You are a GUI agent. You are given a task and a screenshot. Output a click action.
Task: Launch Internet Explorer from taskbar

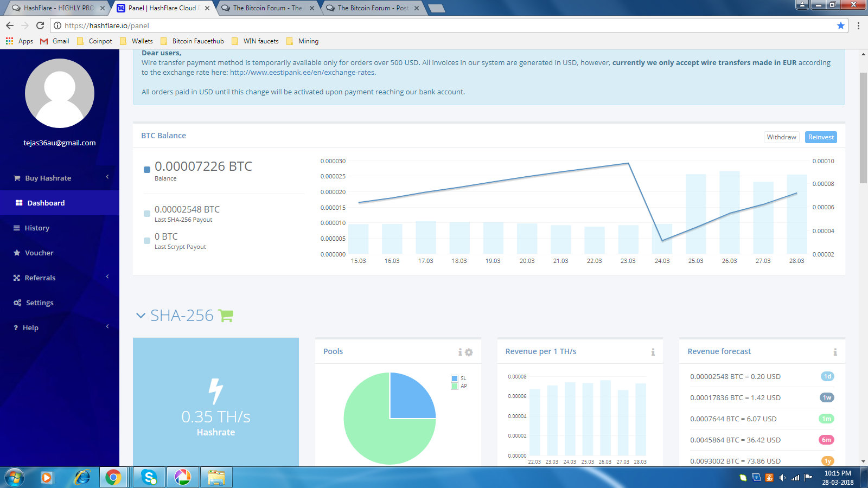82,477
